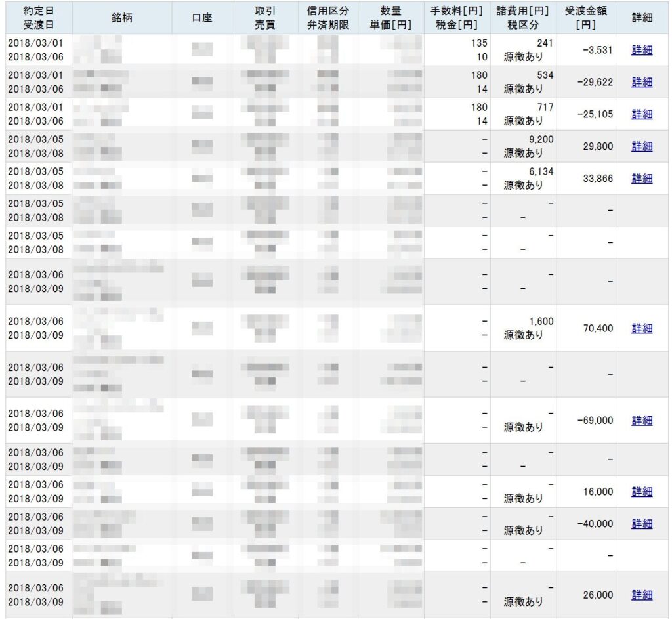Open 詳細 link for the -29,622 row
This screenshot has height=619, width=672.
point(642,82)
